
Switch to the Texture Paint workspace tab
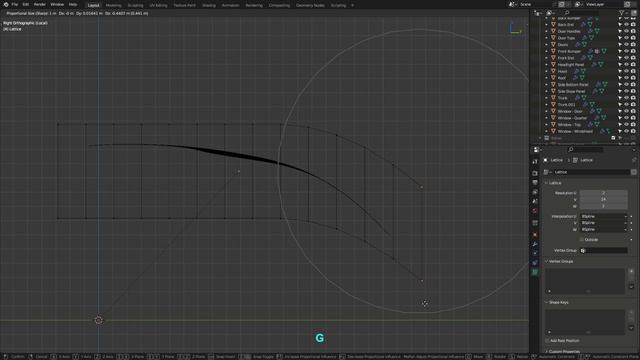click(185, 5)
